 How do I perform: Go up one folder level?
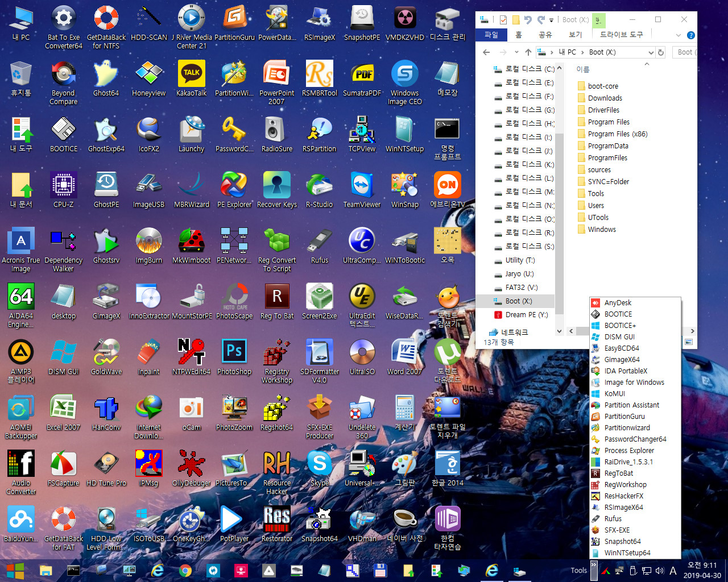pyautogui.click(x=528, y=52)
